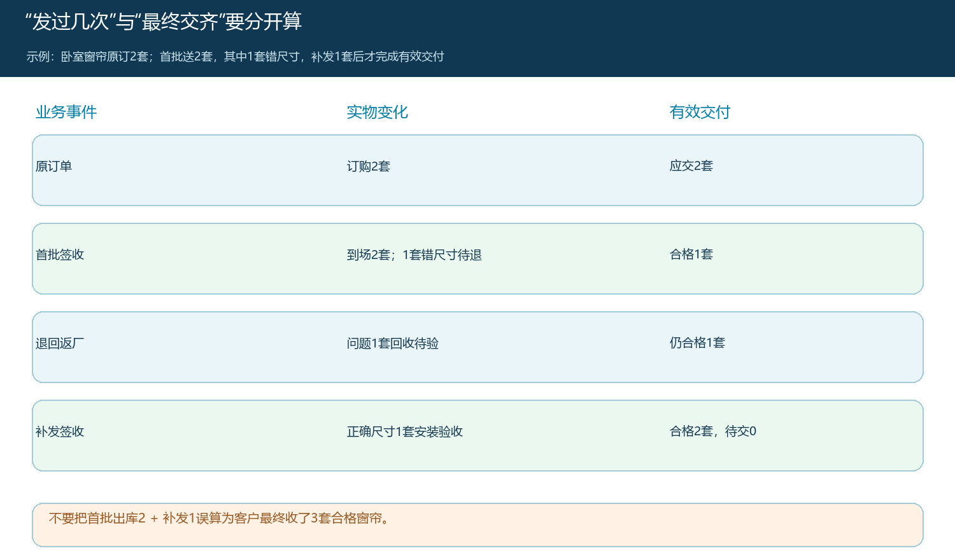Click the 业务事件 column header
This screenshot has width=955, height=560.
(x=66, y=112)
